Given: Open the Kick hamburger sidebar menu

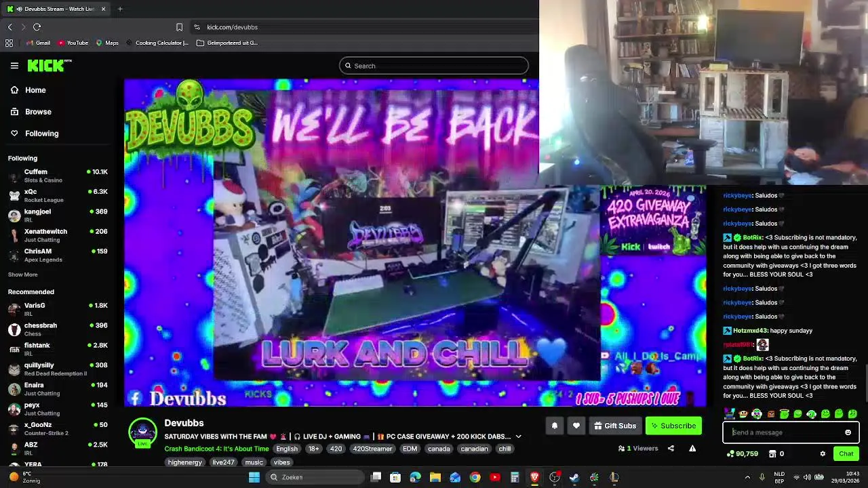Looking at the screenshot, I should [14, 66].
